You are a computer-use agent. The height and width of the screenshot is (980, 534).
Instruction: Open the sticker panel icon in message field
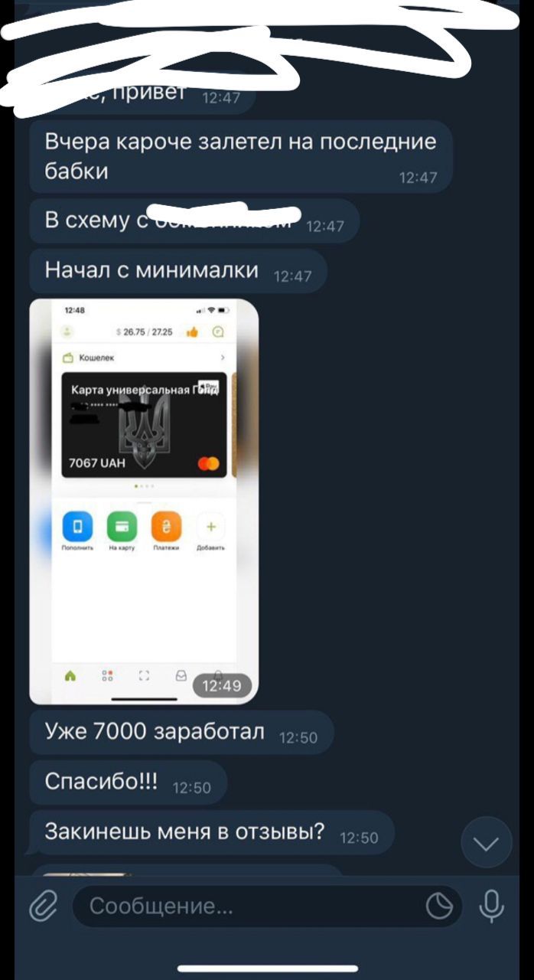(x=439, y=906)
